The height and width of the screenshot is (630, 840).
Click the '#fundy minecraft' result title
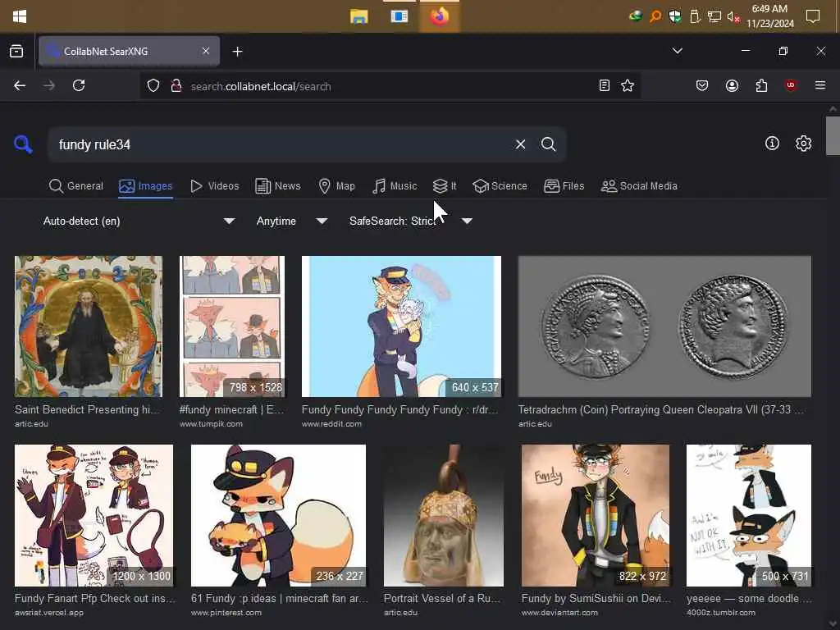pyautogui.click(x=232, y=410)
